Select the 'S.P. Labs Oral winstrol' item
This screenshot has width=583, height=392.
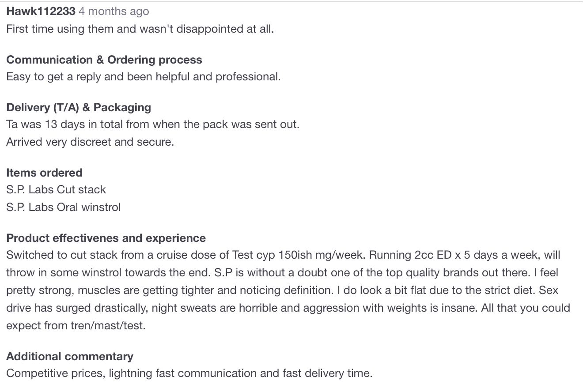[x=64, y=207]
